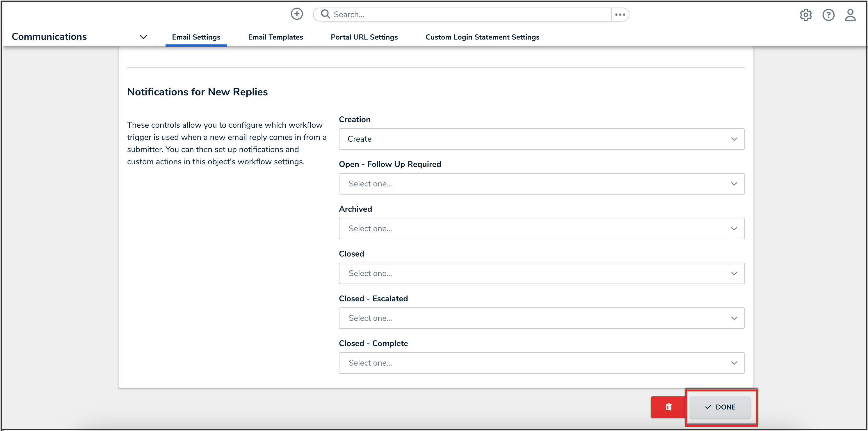Screen dimensions: 868x431
Task: Click the Done button
Action: (x=720, y=407)
